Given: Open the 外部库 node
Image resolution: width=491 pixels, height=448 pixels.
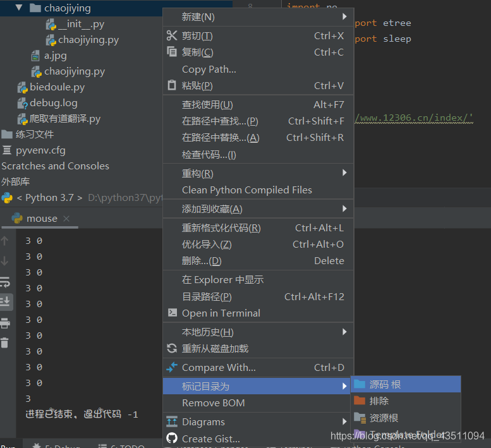Looking at the screenshot, I should pos(16,181).
